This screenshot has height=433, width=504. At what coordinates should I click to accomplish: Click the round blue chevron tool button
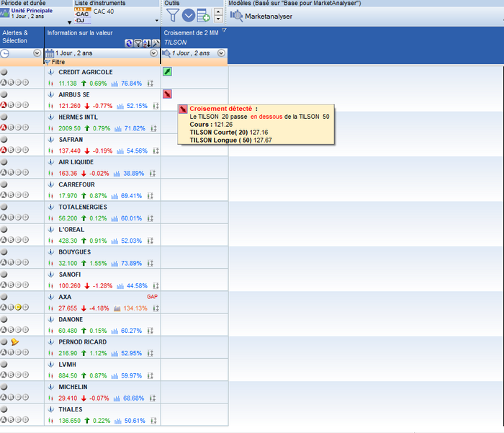pos(189,15)
